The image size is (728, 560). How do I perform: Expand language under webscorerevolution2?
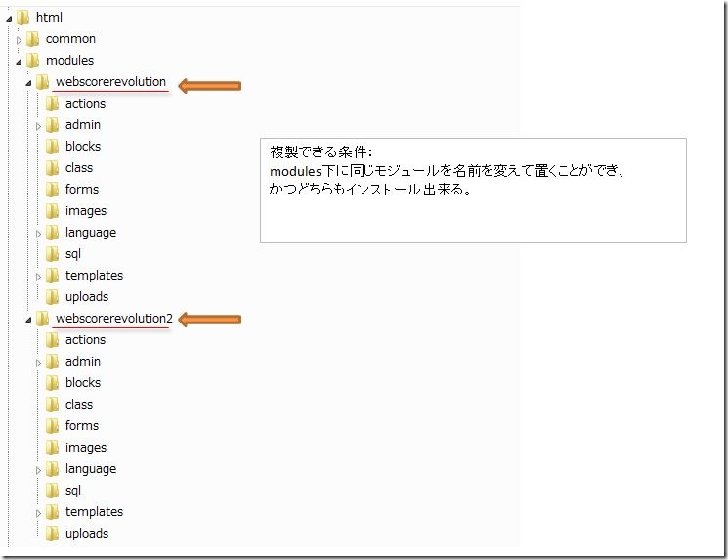(x=38, y=470)
